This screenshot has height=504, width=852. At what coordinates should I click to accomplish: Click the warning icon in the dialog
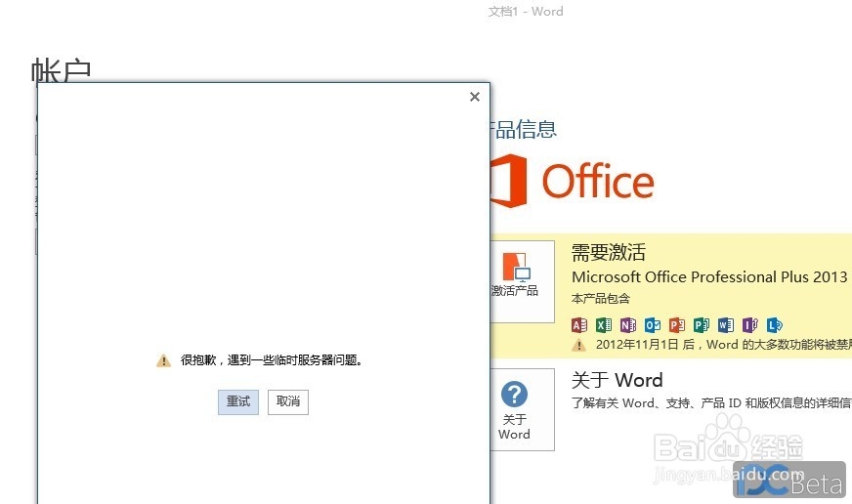click(x=163, y=360)
